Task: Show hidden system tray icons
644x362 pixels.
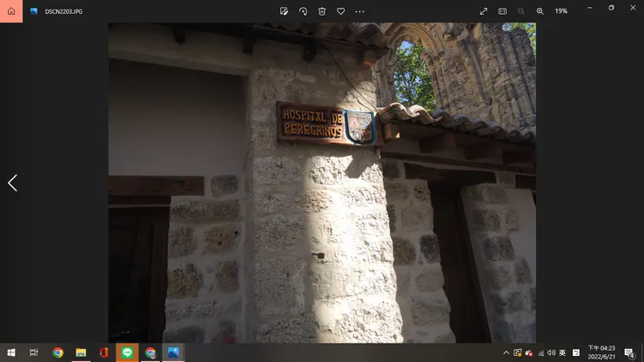Action: (506, 352)
